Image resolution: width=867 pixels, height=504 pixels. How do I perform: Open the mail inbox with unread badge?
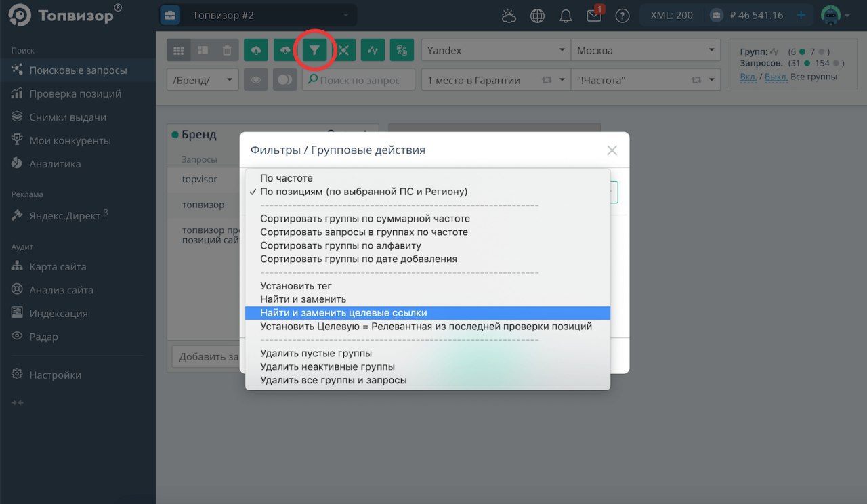point(594,15)
